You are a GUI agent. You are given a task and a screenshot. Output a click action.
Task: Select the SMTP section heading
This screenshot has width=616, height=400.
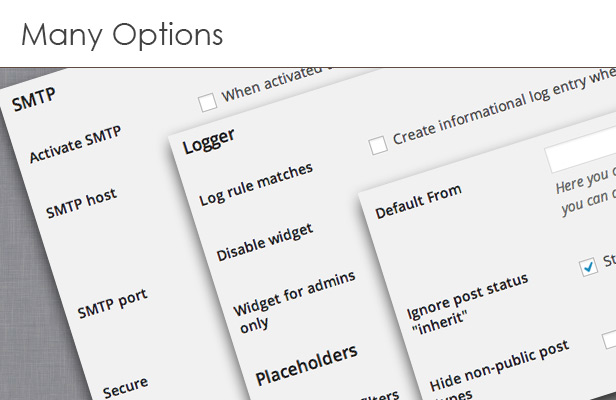[33, 99]
